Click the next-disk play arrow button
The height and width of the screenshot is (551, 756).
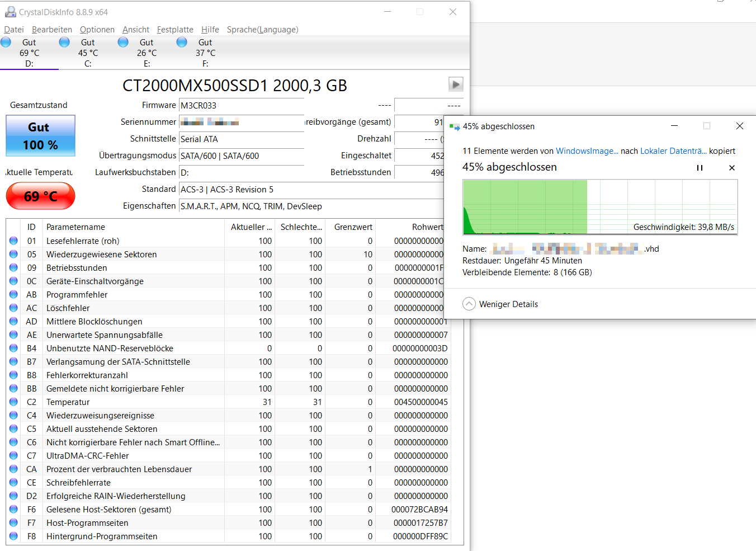point(456,84)
